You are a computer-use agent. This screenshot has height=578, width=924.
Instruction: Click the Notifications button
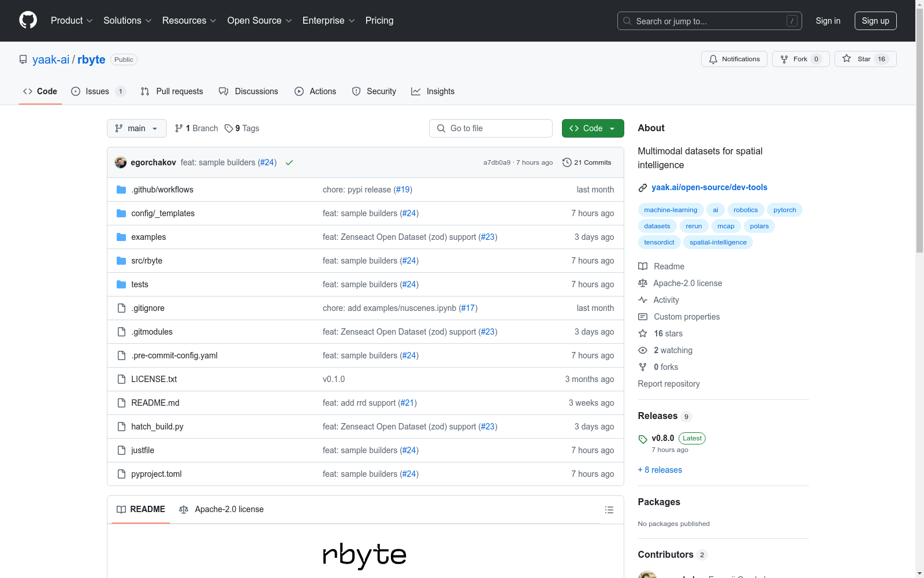[x=734, y=59]
